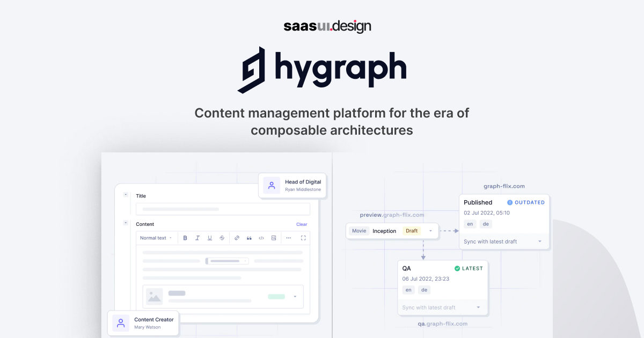Expand the dropdown next to the Draft badge

[430, 231]
